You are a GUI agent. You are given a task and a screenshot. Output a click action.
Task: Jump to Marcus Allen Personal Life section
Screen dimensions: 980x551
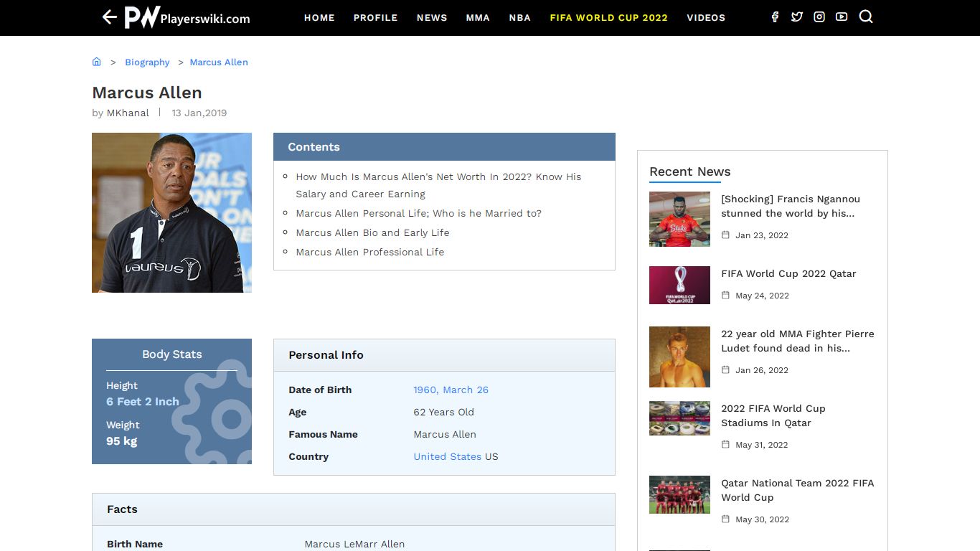[419, 213]
